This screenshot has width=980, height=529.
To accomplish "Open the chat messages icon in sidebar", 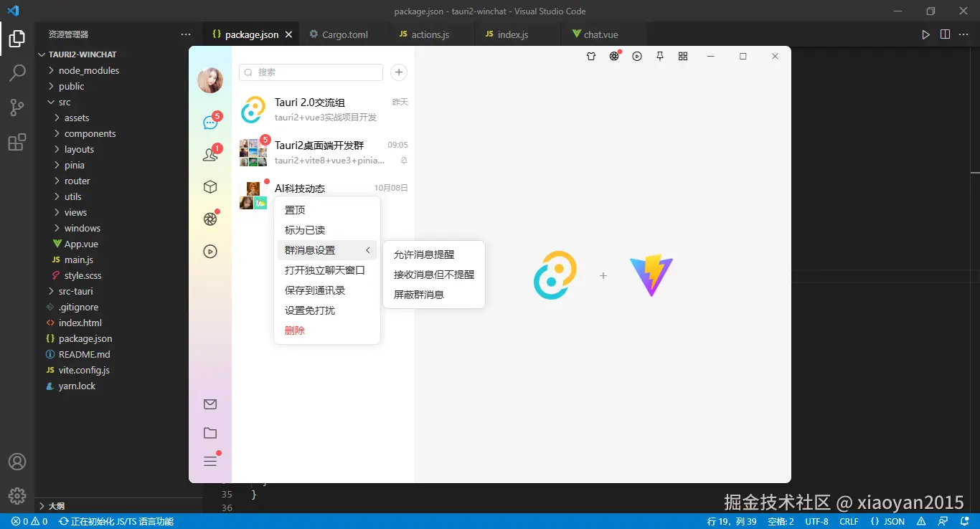I will click(210, 123).
